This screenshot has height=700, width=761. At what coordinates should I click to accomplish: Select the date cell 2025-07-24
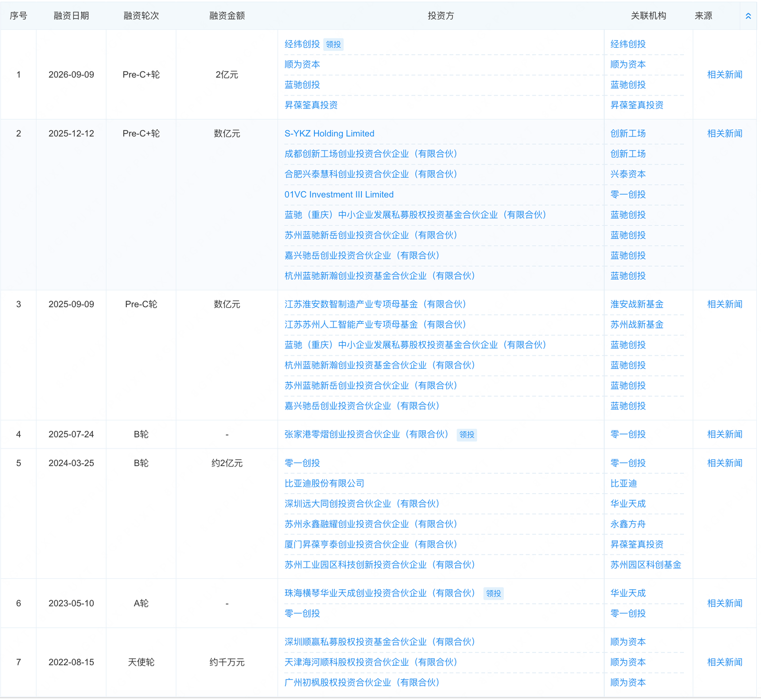click(x=71, y=434)
